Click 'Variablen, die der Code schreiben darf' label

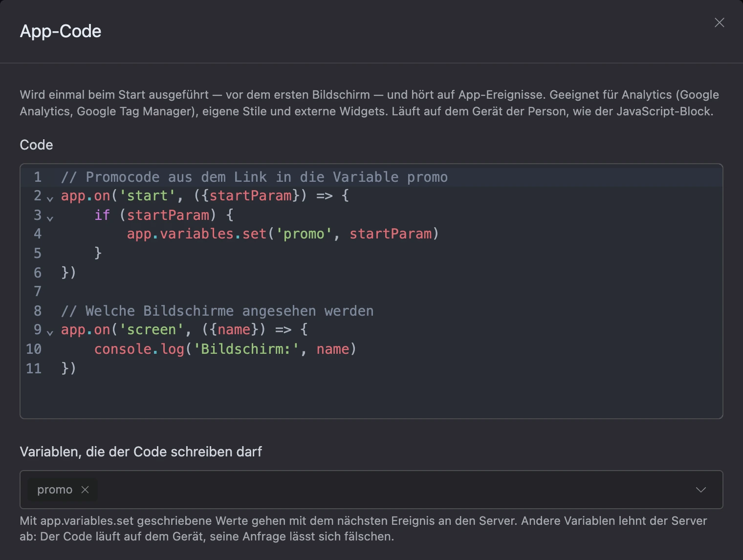[141, 452]
